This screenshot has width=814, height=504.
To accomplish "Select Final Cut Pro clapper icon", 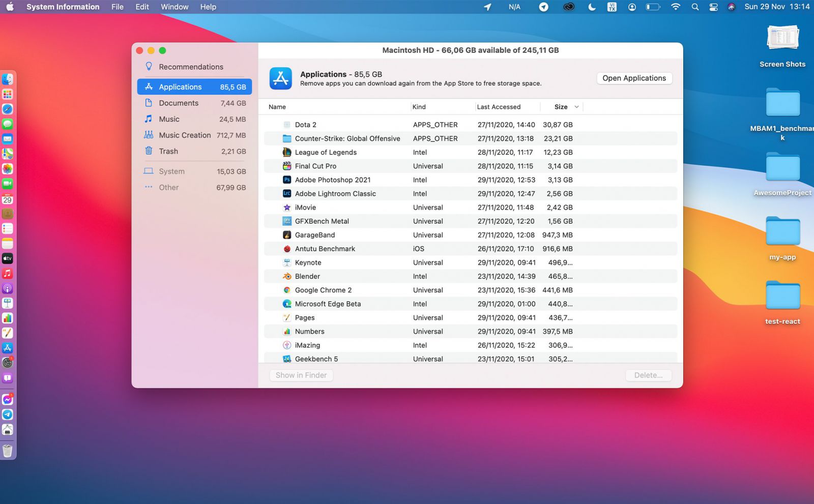I will 287,166.
